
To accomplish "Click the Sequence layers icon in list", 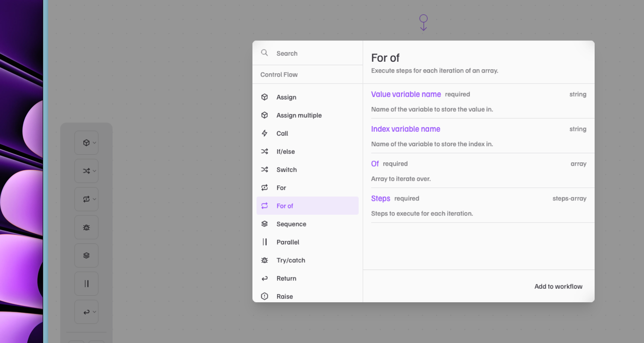I will tap(264, 224).
